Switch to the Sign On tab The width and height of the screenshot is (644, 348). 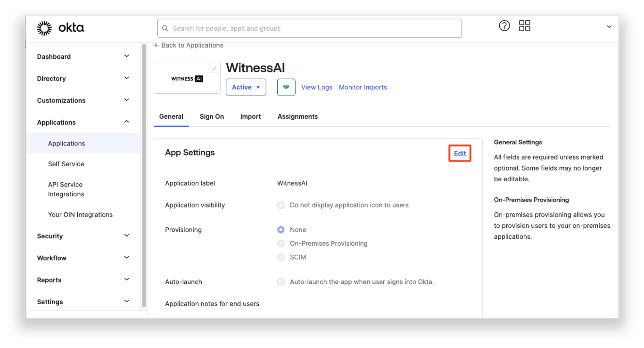(x=212, y=116)
